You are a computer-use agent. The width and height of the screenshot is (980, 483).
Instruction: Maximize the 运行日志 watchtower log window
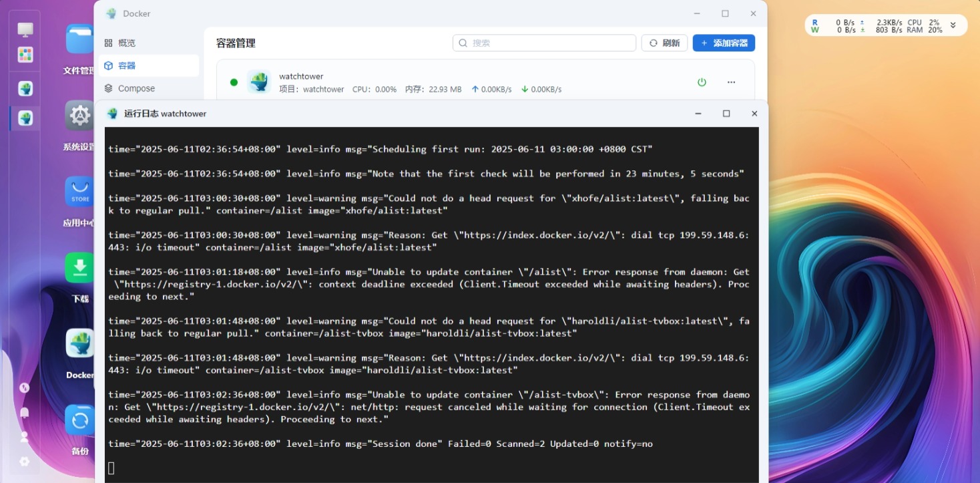click(x=726, y=114)
